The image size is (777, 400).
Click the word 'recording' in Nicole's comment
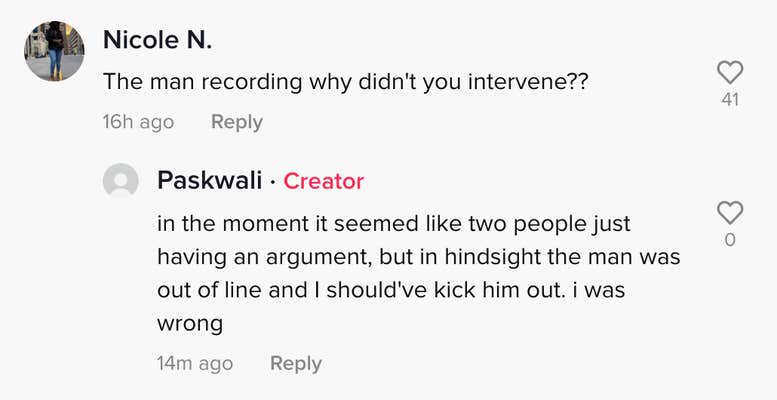tap(253, 82)
